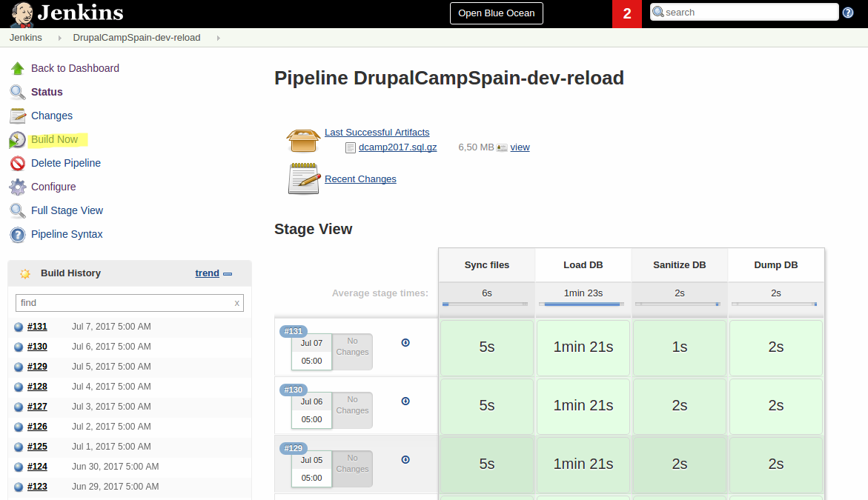The width and height of the screenshot is (868, 500).
Task: Click the #130 Sync files 5s cell
Action: click(x=487, y=406)
